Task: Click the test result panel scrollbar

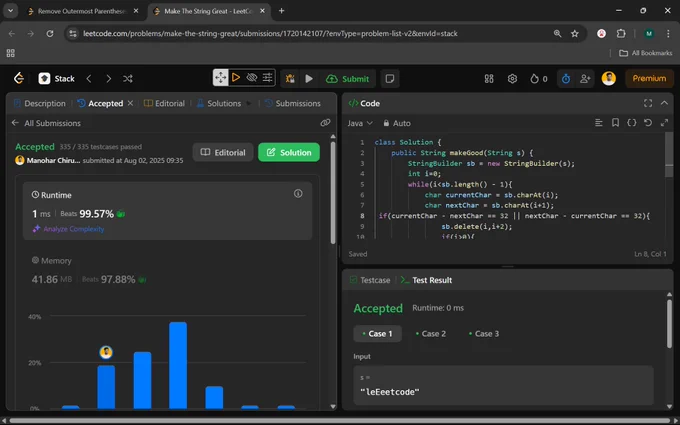Action: 669,324
